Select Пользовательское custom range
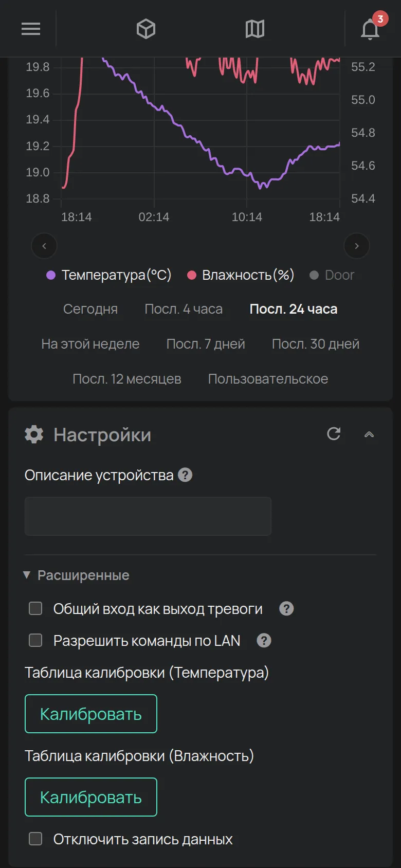The width and height of the screenshot is (401, 868). tap(268, 379)
